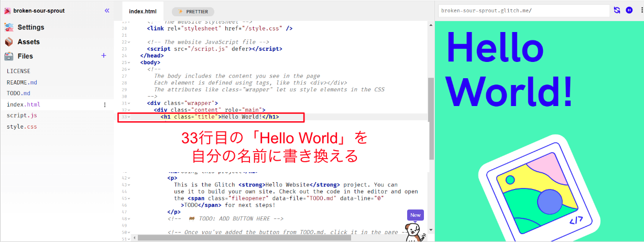Image resolution: width=644 pixels, height=242 pixels.
Task: Collapse the sidebar with the double chevron
Action: [107, 10]
